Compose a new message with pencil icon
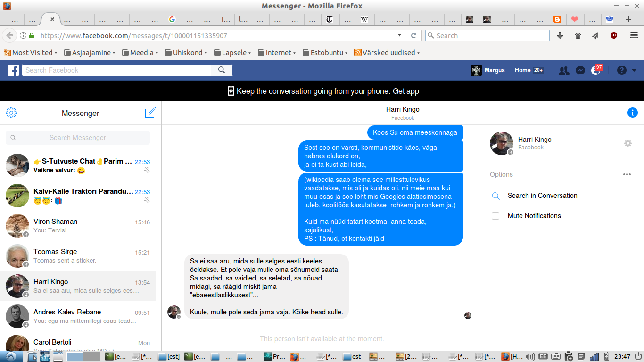Screen dimensions: 644x362 pyautogui.click(x=150, y=113)
